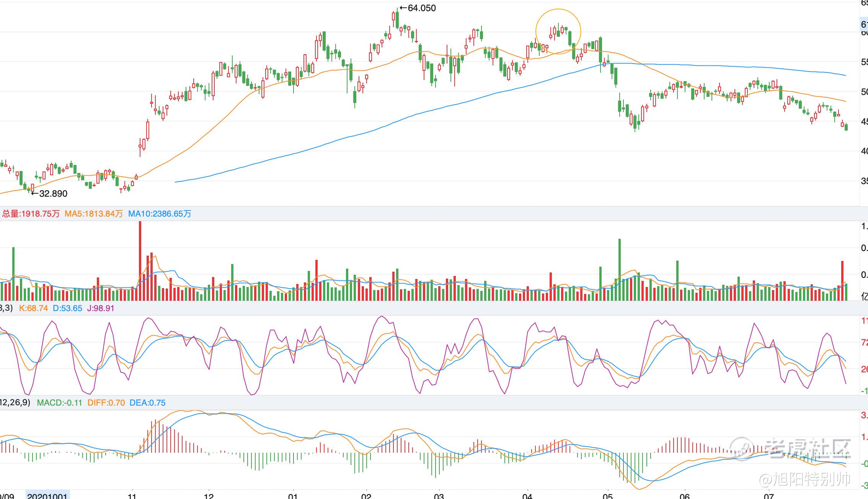This screenshot has height=499, width=868.
Task: Click the MA5:1813.84万 volume indicator label
Action: click(93, 214)
